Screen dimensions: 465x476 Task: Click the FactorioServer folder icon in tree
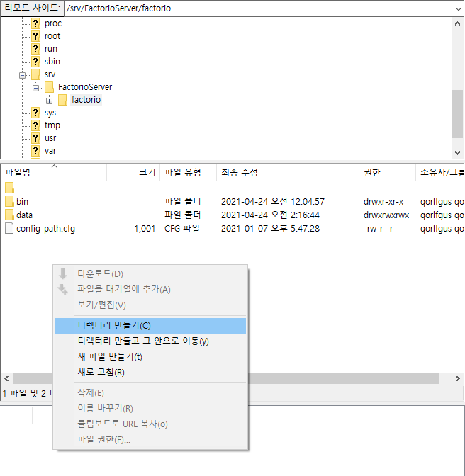pos(49,87)
